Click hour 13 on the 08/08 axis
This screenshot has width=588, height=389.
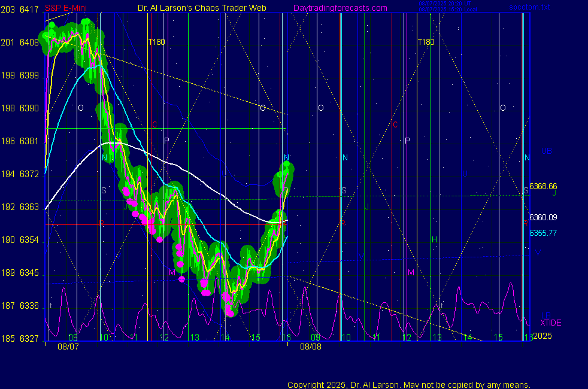[x=437, y=338]
